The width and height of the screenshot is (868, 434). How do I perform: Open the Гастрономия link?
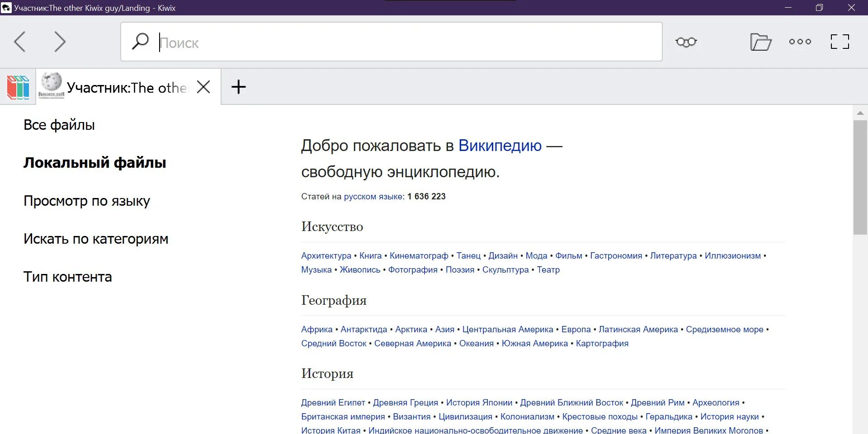[616, 256]
